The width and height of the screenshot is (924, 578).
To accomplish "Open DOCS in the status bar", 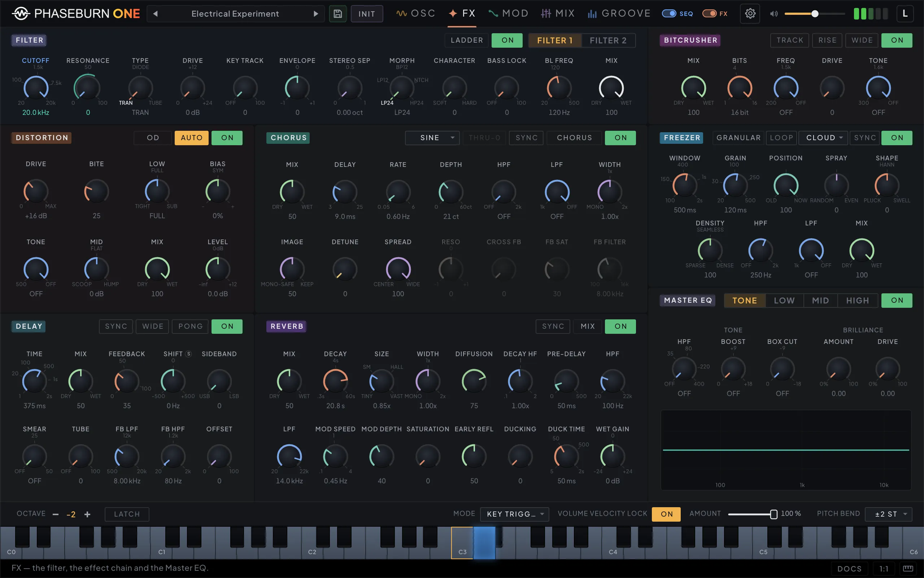I will (x=849, y=569).
